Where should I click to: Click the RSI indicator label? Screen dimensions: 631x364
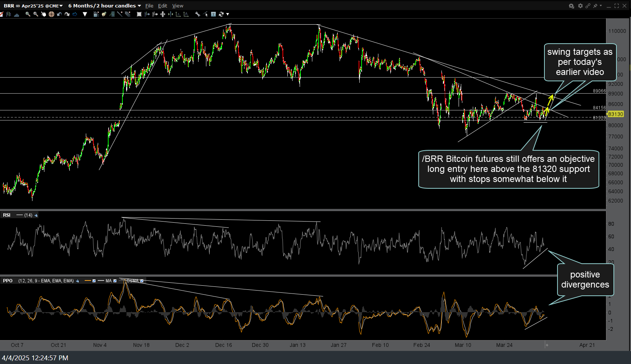[x=7, y=215]
